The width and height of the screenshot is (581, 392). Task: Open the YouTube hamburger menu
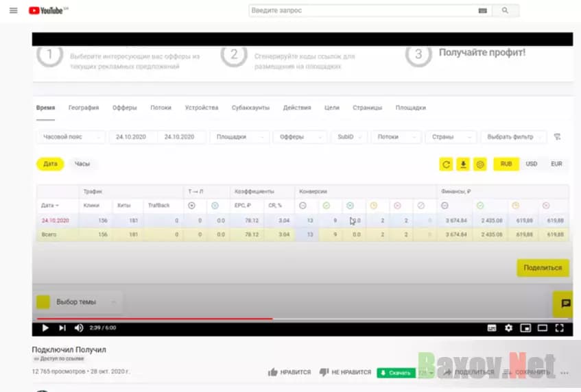pyautogui.click(x=13, y=10)
